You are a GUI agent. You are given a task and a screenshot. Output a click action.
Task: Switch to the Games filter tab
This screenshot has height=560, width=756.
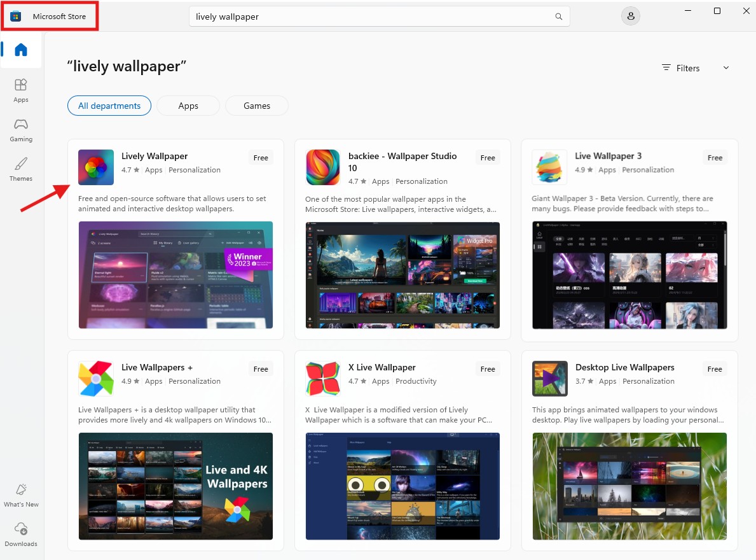tap(257, 106)
